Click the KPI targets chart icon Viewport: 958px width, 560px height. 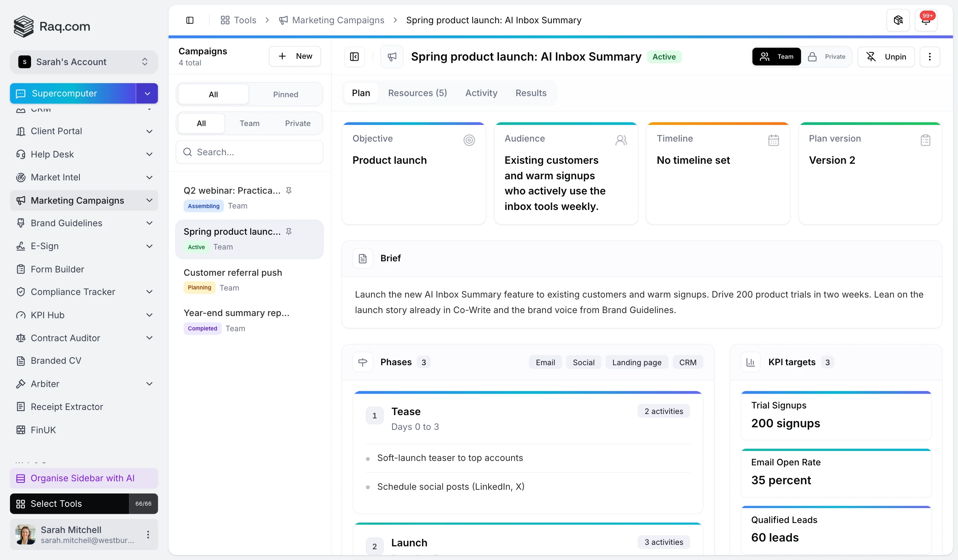point(750,362)
